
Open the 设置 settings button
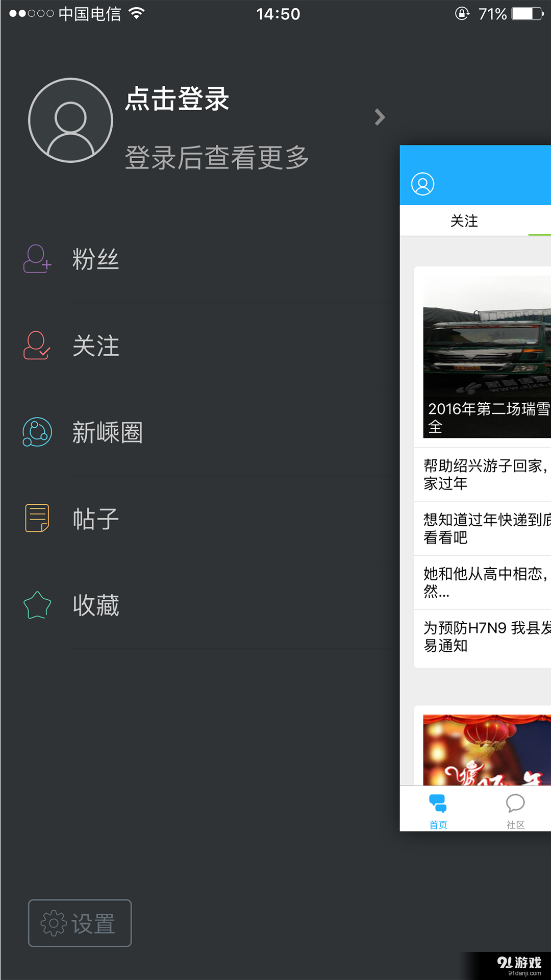click(x=80, y=923)
